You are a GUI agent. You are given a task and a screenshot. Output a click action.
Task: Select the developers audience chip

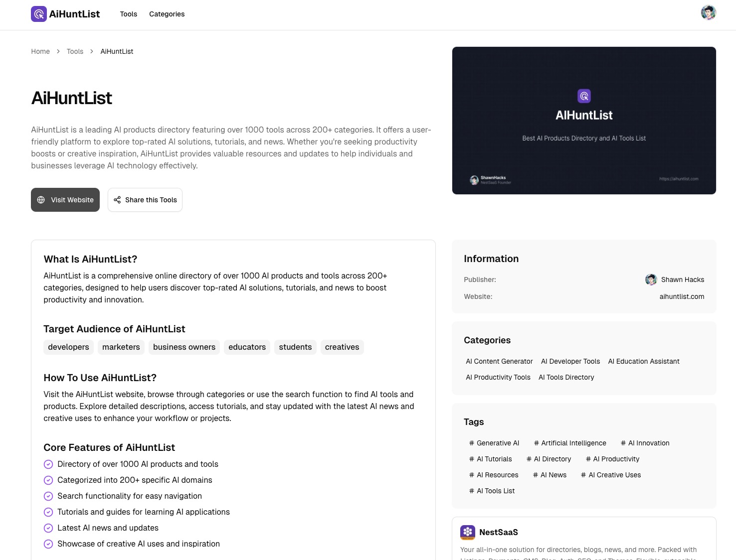coord(68,347)
